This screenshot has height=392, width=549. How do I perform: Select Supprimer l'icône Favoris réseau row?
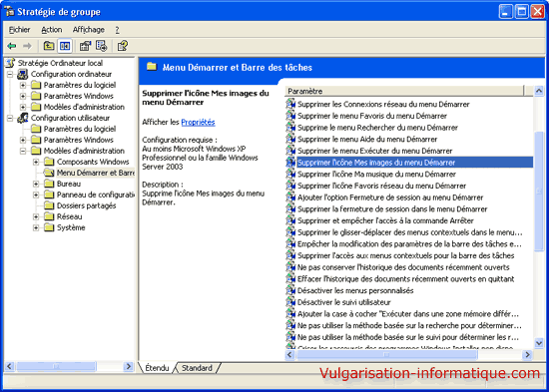click(x=381, y=186)
